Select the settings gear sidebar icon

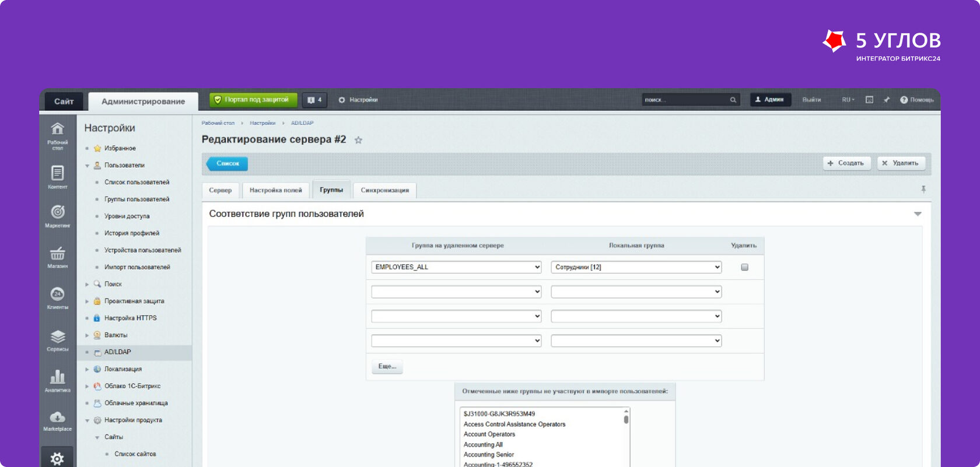(57, 458)
